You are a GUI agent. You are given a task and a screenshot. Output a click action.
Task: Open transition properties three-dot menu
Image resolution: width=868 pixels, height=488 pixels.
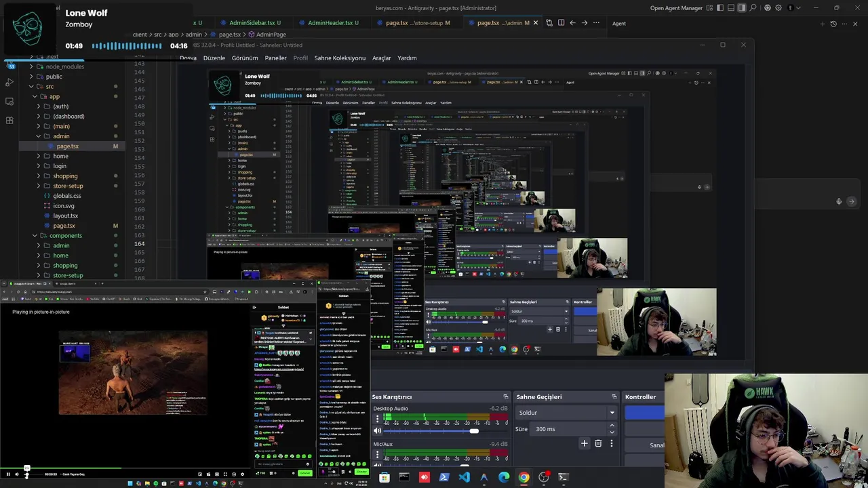point(612,443)
